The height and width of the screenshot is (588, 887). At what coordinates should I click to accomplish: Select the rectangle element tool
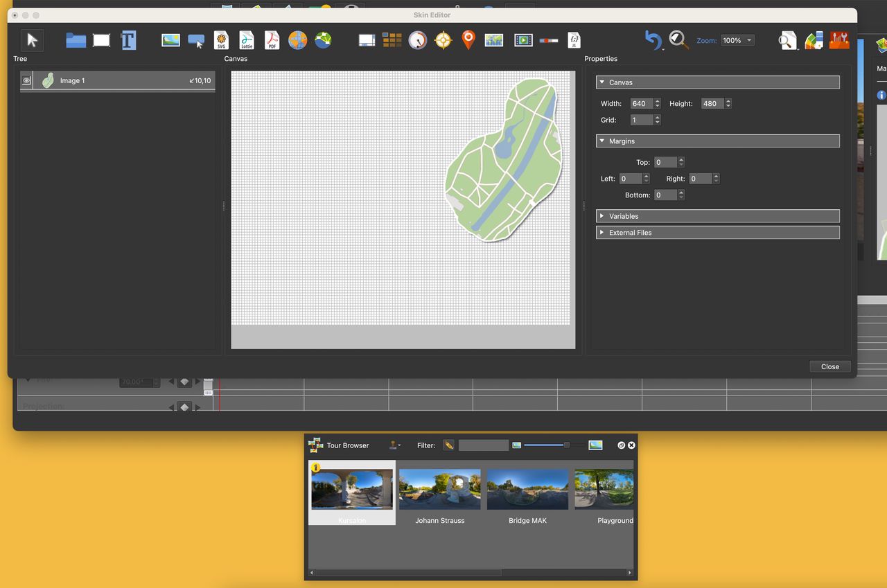point(101,40)
